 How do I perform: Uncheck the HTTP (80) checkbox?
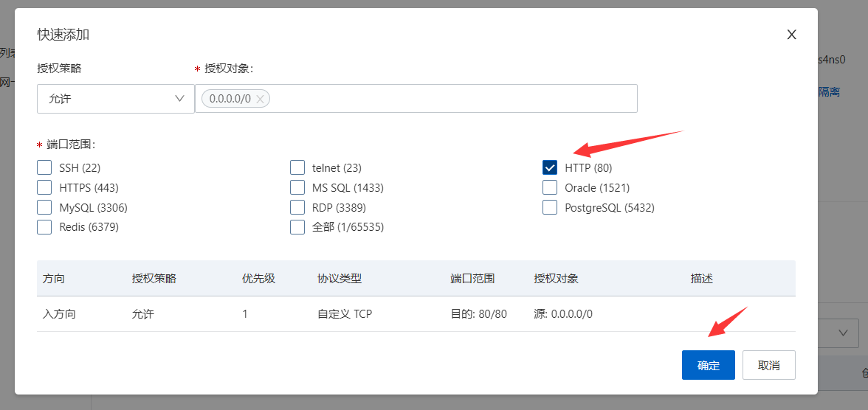tap(550, 167)
